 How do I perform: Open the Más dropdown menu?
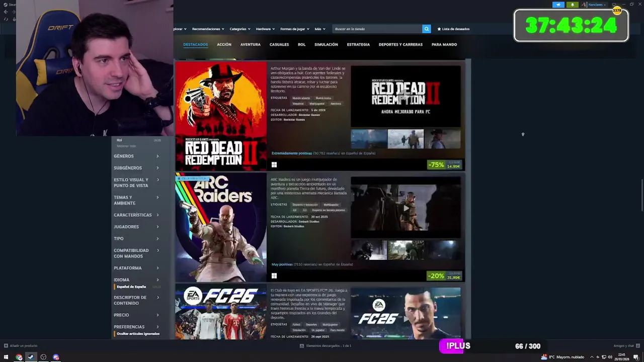320,29
